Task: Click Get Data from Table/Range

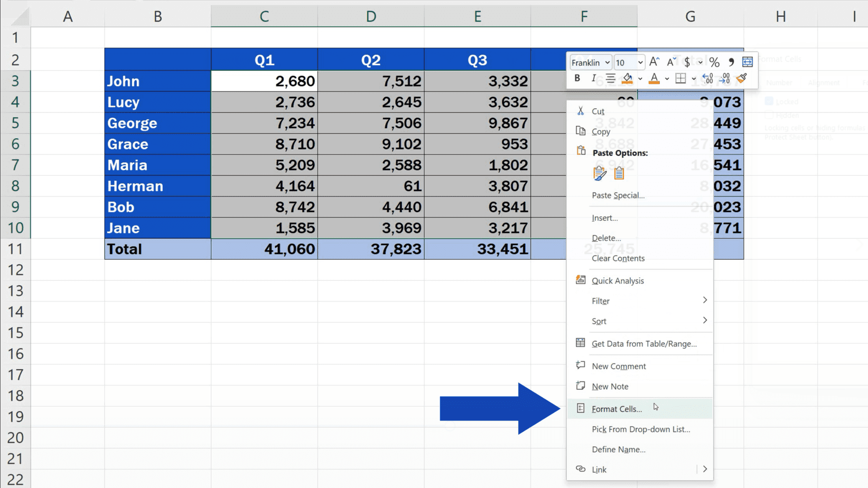Action: (x=643, y=343)
